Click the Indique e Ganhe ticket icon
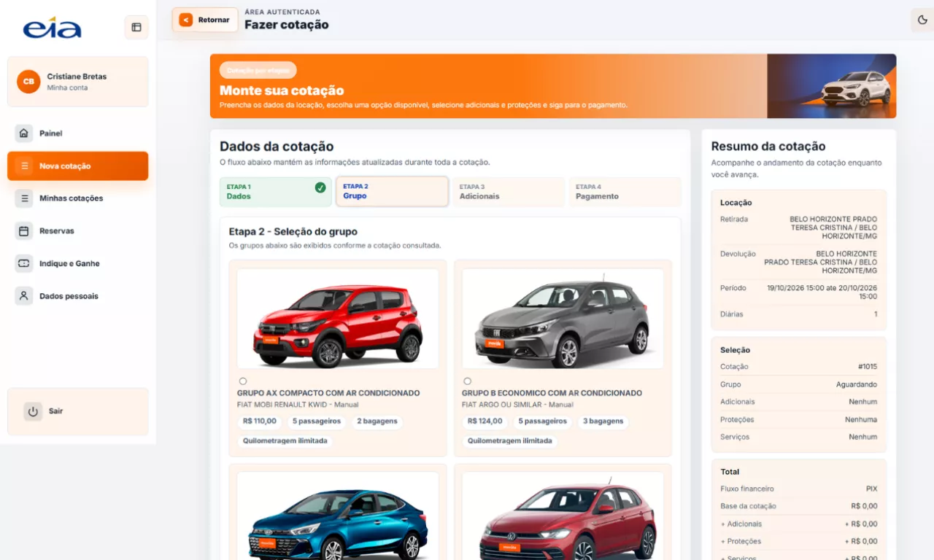Image resolution: width=934 pixels, height=560 pixels. tap(24, 263)
